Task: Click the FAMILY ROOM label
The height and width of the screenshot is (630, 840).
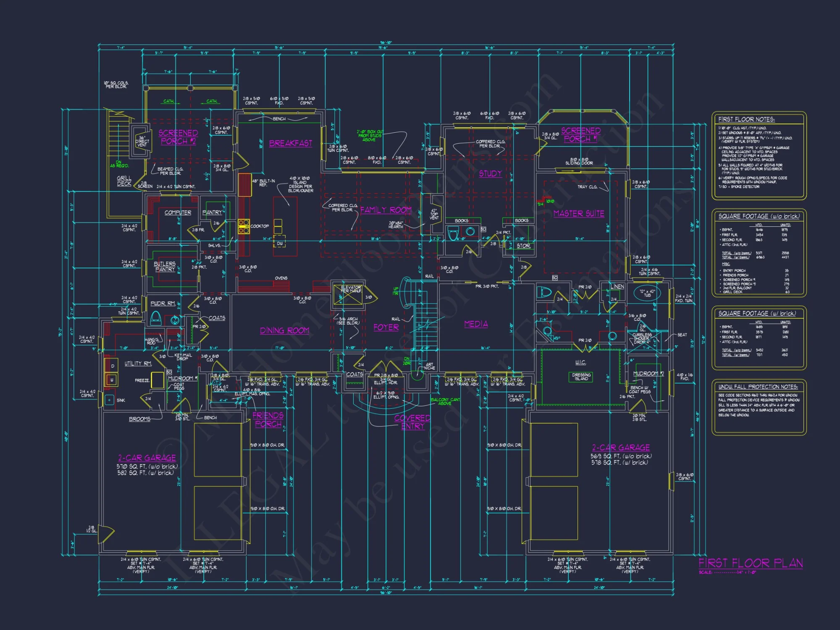Action: [386, 210]
